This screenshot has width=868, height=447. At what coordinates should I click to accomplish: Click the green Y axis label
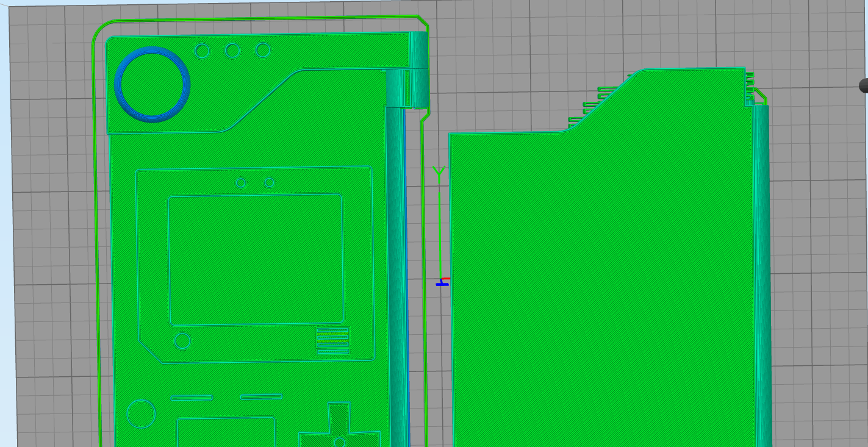point(439,174)
